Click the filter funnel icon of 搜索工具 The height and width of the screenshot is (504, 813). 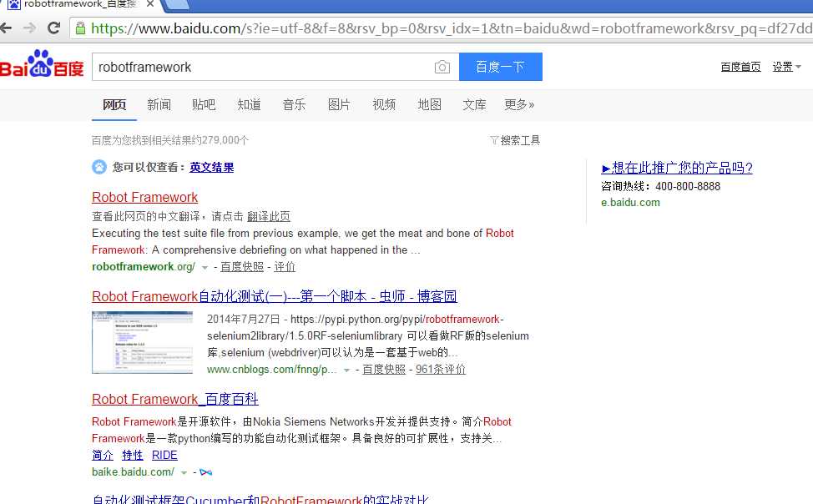[x=494, y=140]
